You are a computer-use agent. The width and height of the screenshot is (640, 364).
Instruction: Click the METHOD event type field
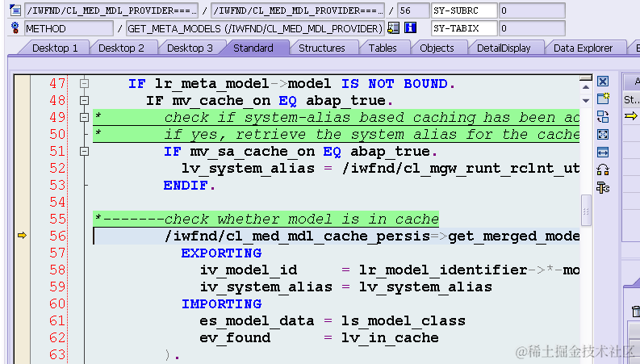[x=69, y=28]
